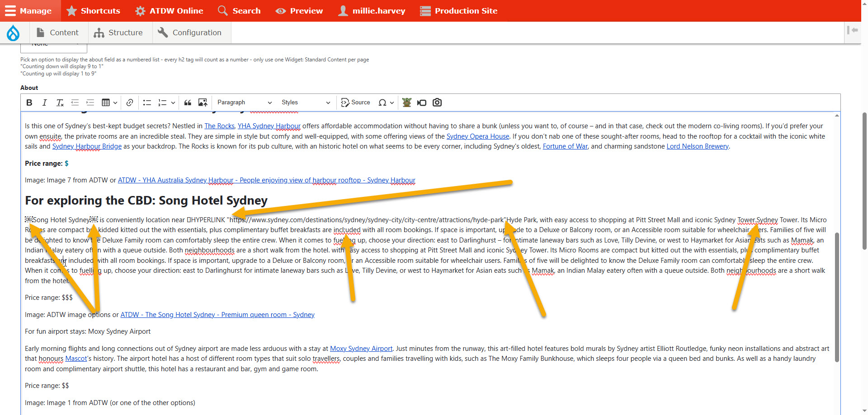Click The Rocks link
868x415 pixels.
coord(219,126)
